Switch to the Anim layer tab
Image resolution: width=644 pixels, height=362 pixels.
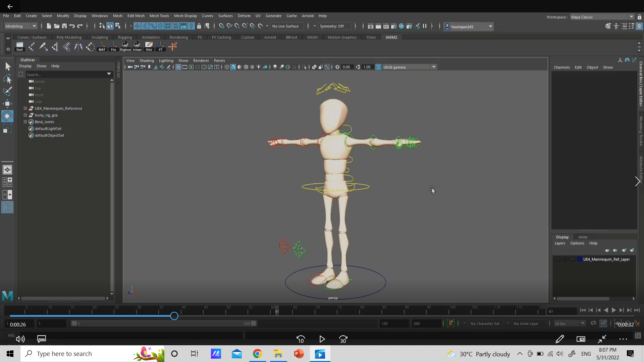(583, 237)
